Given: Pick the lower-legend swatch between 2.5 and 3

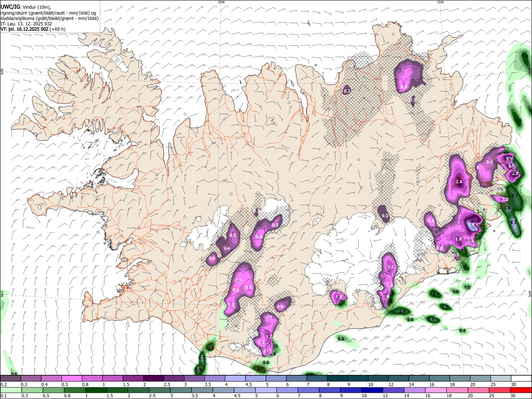Looking at the screenshot, I should (x=160, y=390).
